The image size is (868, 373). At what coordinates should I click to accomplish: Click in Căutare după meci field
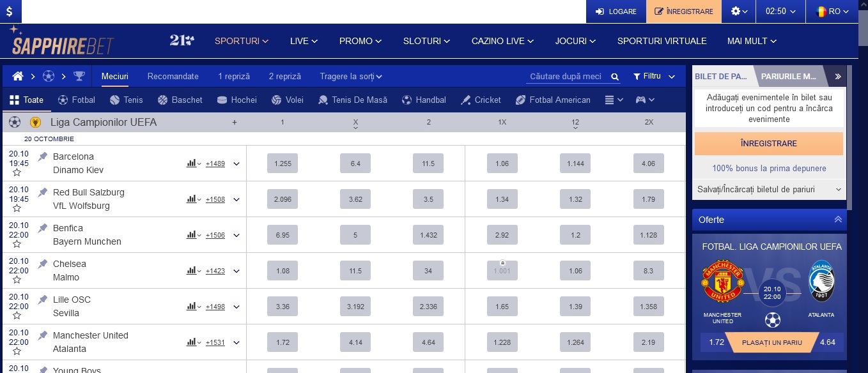tap(566, 77)
